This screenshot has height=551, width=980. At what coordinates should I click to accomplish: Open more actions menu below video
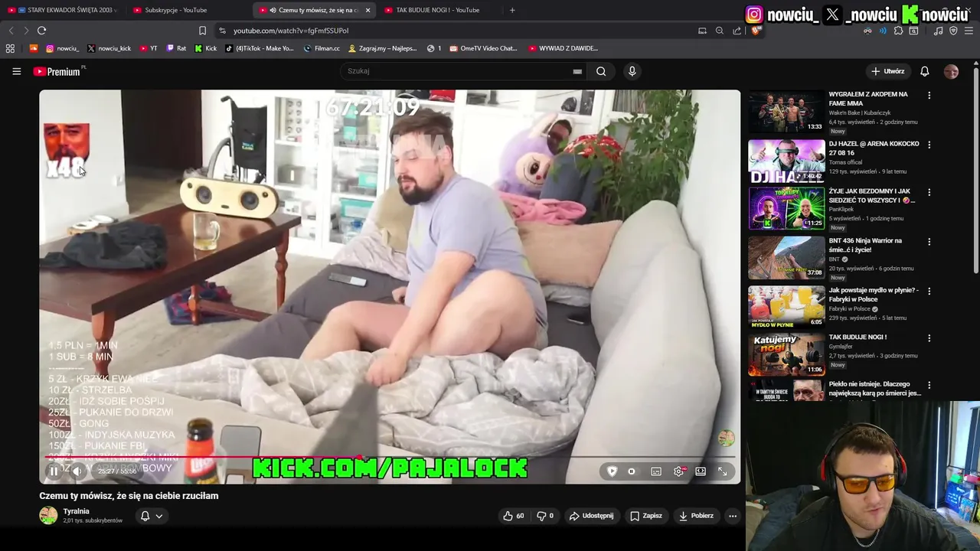(733, 516)
